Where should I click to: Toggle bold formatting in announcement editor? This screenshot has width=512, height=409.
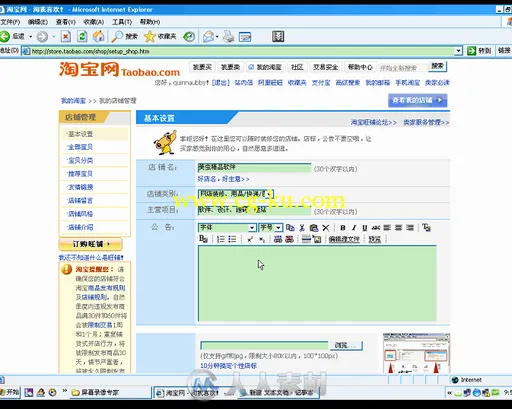(x=342, y=228)
